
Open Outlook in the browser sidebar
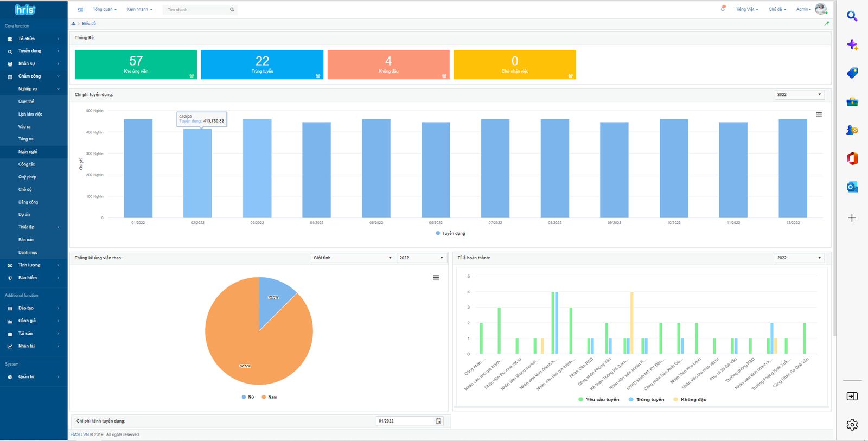click(852, 187)
